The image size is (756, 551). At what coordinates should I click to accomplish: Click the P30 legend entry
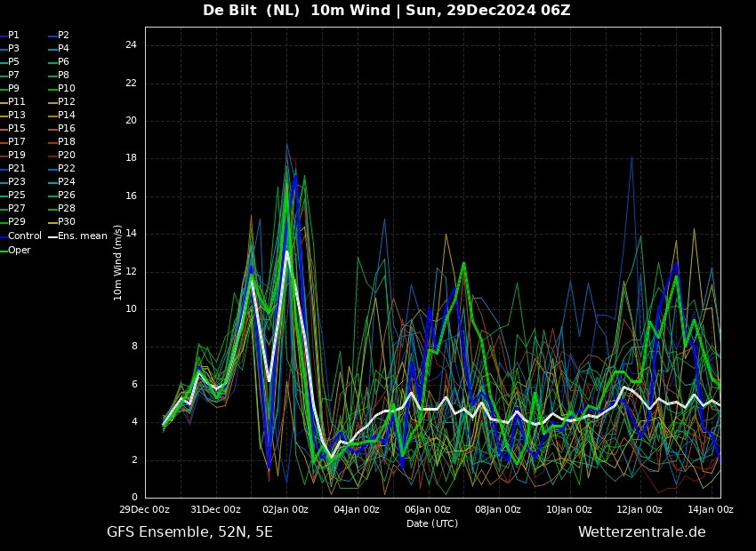pyautogui.click(x=61, y=221)
